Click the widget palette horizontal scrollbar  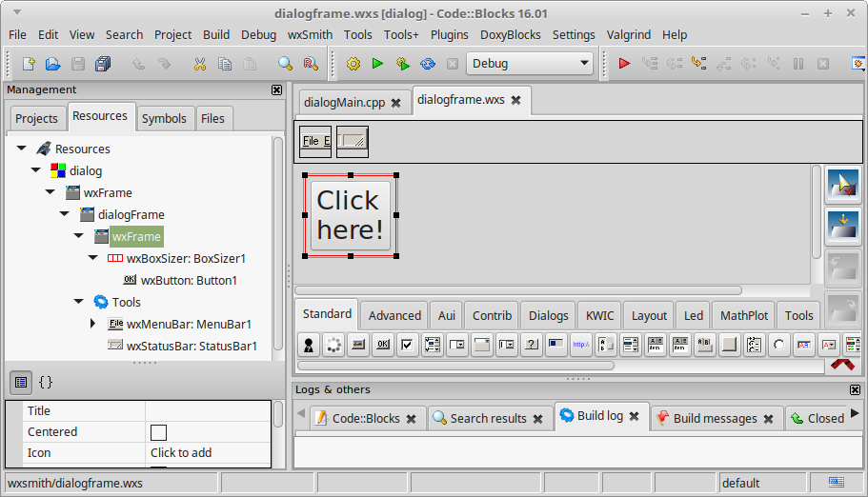pyautogui.click(x=455, y=365)
